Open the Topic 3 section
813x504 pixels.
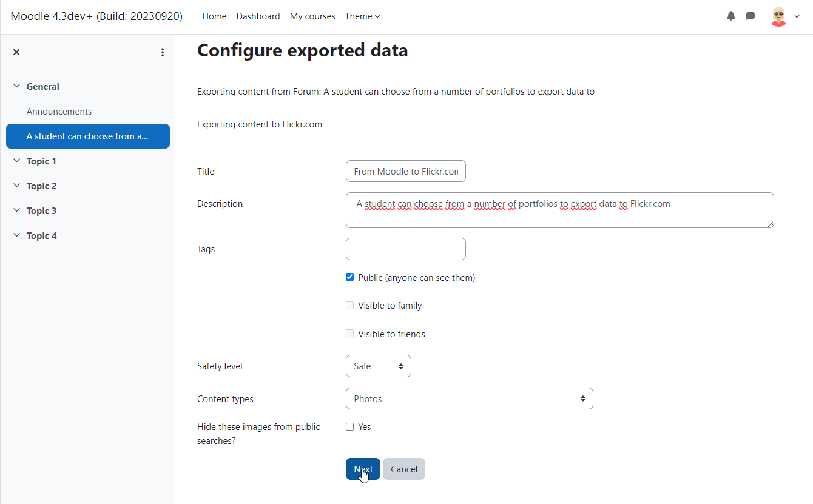click(42, 211)
